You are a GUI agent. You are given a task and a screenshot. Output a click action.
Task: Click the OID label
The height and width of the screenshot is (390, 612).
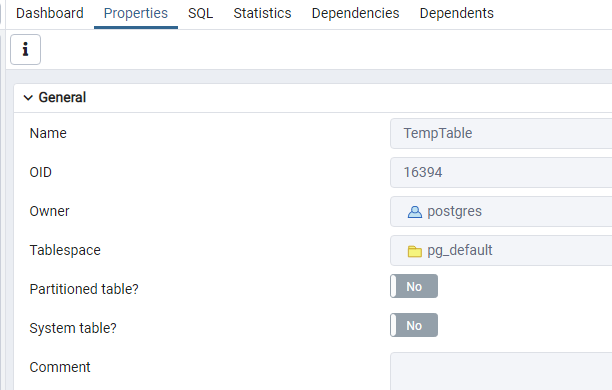coord(41,173)
